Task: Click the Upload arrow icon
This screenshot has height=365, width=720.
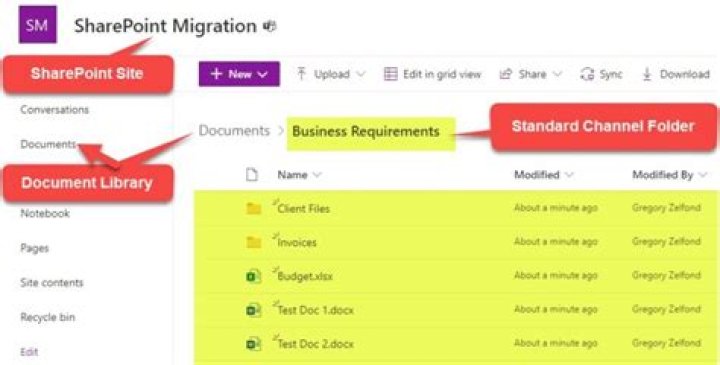Action: tap(301, 74)
